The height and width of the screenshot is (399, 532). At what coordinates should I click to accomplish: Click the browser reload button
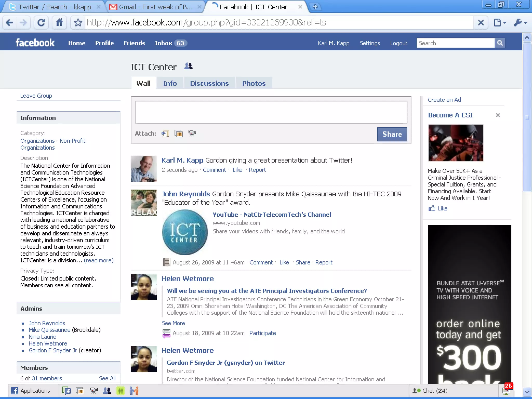[x=41, y=23]
